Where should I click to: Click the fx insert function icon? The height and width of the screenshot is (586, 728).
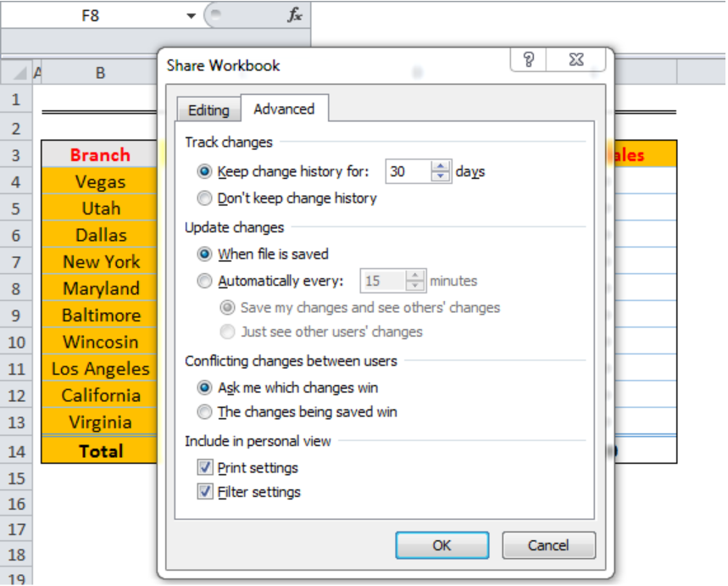click(x=294, y=15)
